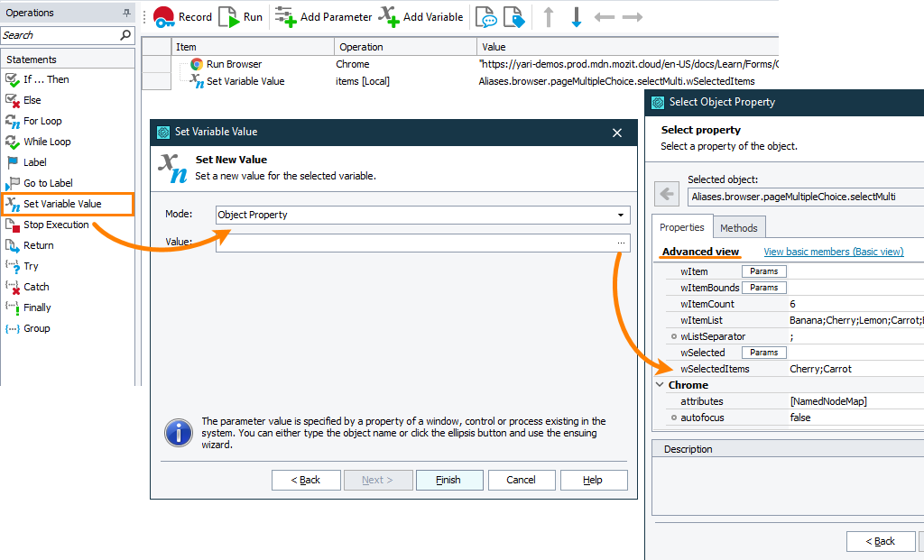Viewport: 924px width, 560px height.
Task: Choose the While Loop statement
Action: pyautogui.click(x=47, y=142)
